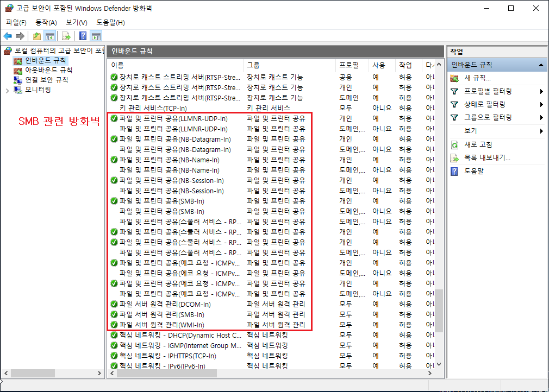The height and width of the screenshot is (392, 549).
Task: Click the green check icon for 핵심 네트워킹 - IPHTTPS(TCP-In)
Action: 114,356
